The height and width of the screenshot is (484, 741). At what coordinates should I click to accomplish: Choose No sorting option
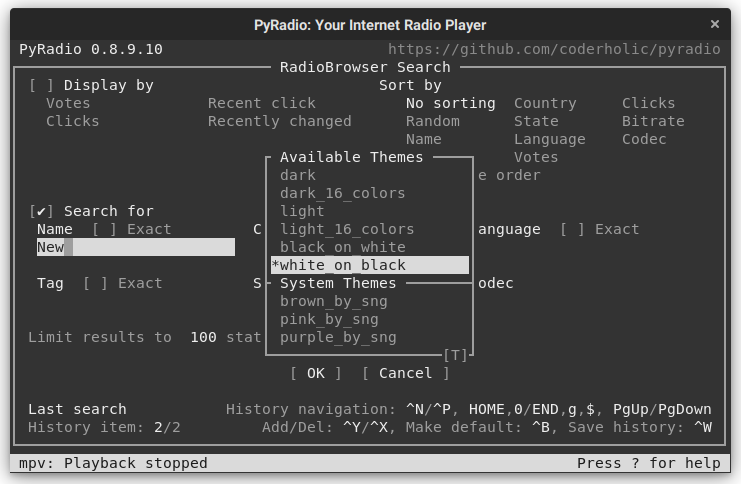click(450, 104)
